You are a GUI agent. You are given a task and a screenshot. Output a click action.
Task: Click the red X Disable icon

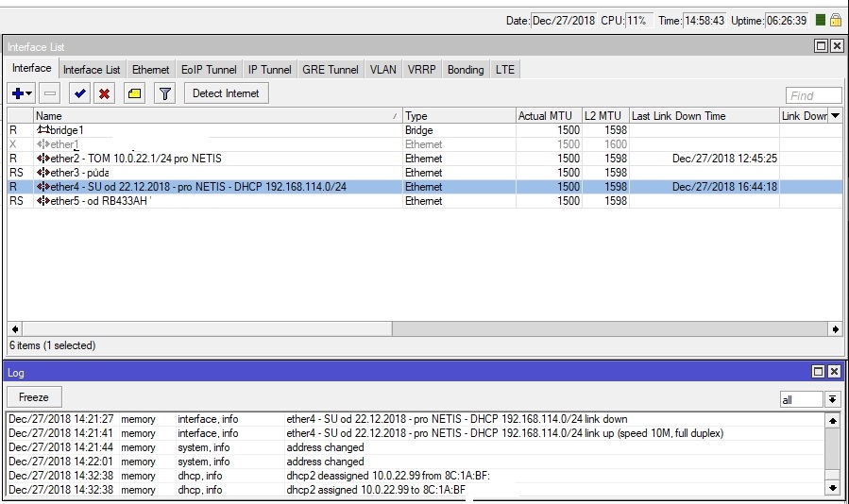tap(105, 93)
